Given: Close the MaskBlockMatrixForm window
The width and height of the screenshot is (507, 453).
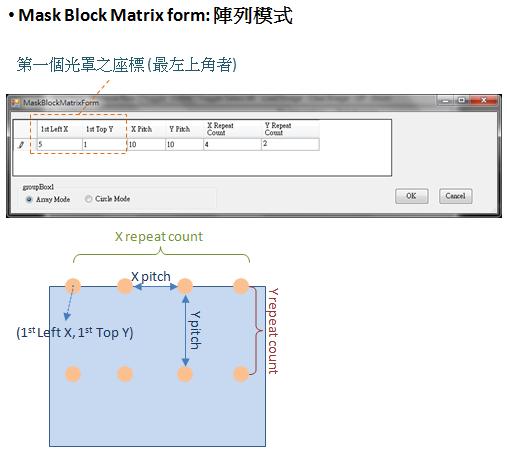Looking at the screenshot, I should point(484,100).
